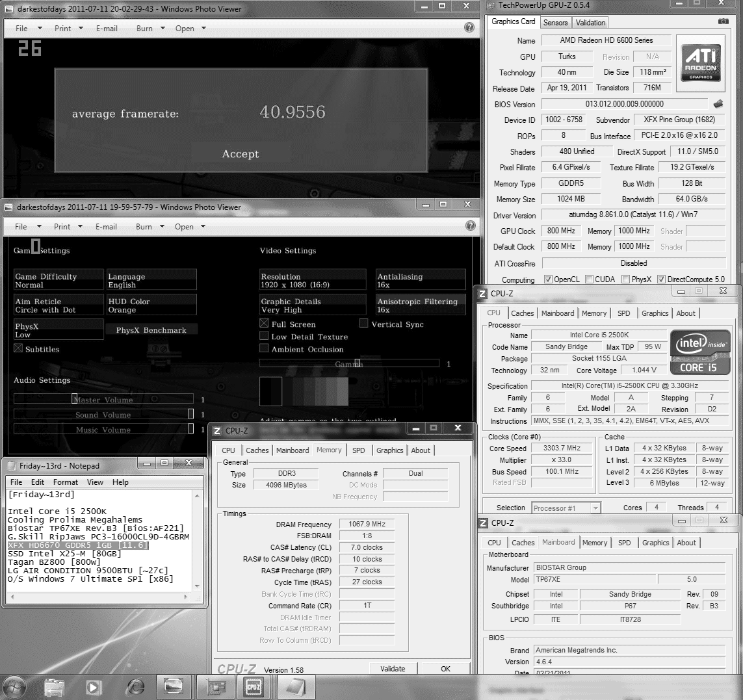The width and height of the screenshot is (743, 700).
Task: Click ATI Radeon logo in GPU-Z
Action: tap(700, 63)
